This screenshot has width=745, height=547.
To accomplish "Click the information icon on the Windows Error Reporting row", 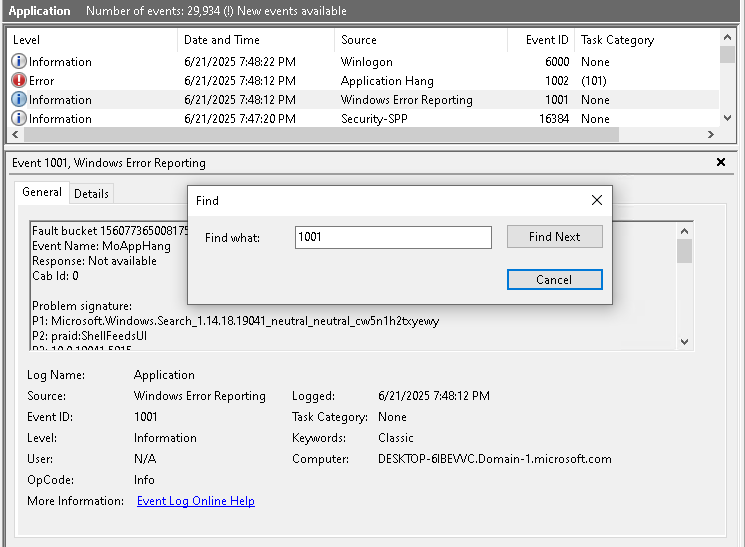I will [19, 99].
